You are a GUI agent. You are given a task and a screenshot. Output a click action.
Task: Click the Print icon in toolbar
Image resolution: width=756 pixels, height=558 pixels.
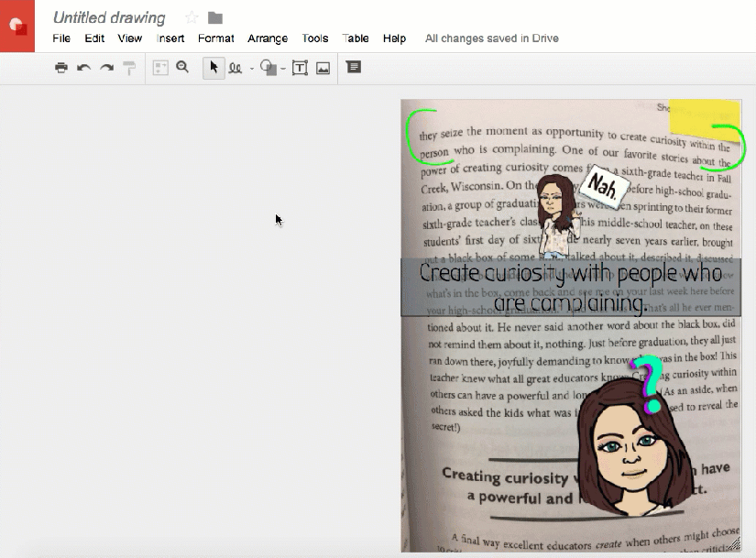pos(60,68)
